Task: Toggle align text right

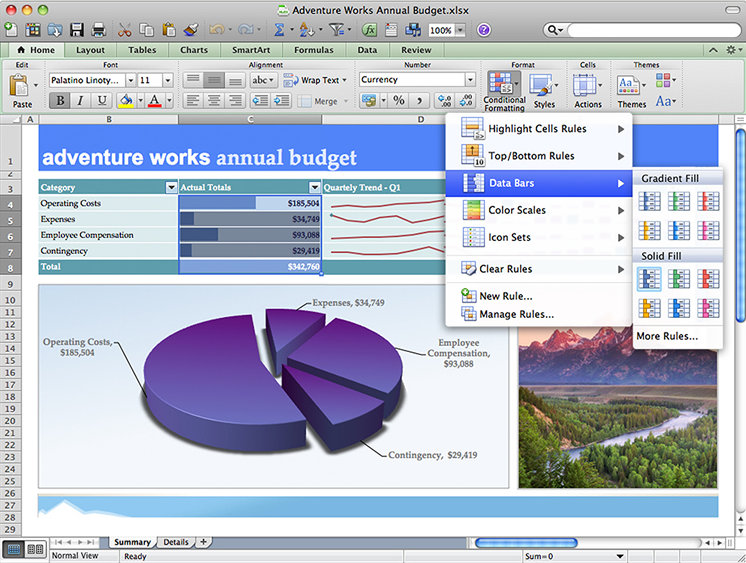Action: (x=235, y=100)
